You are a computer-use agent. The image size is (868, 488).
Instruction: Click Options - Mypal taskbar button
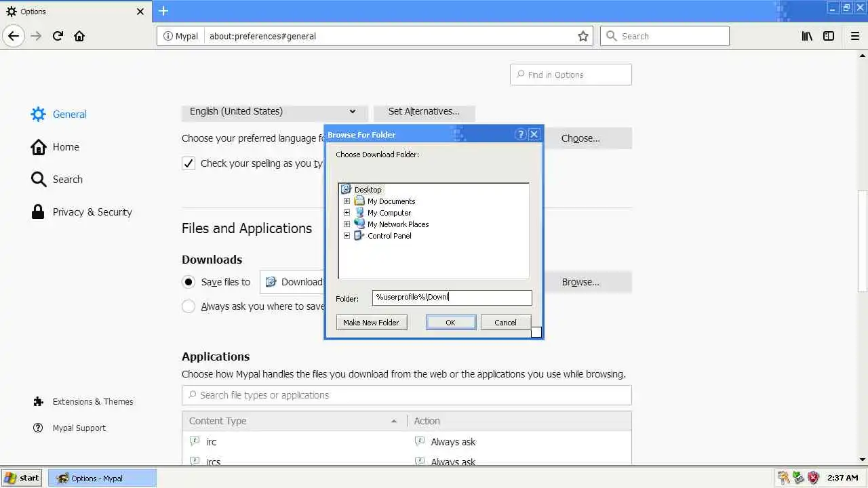102,478
